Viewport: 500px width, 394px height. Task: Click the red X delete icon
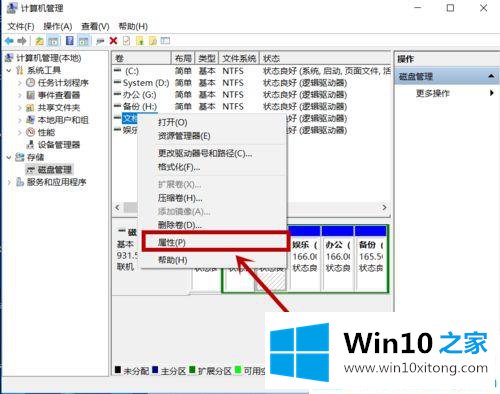pyautogui.click(x=113, y=41)
